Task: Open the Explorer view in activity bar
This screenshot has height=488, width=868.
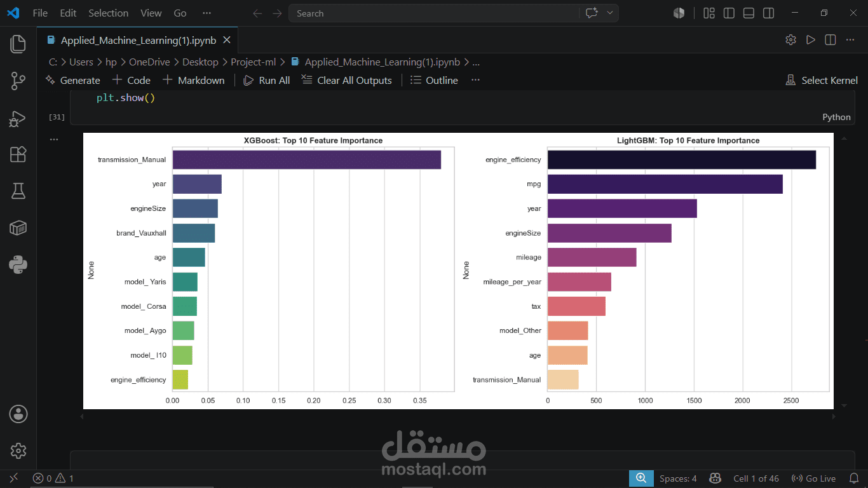Action: 18,44
